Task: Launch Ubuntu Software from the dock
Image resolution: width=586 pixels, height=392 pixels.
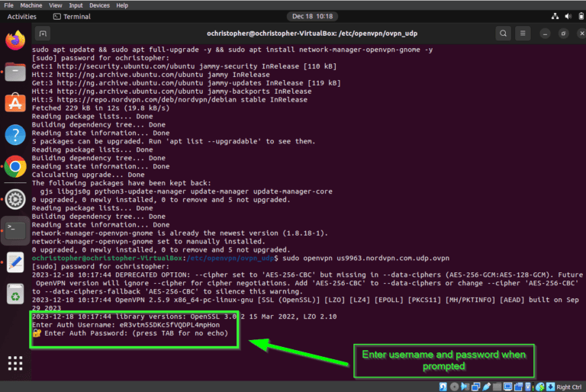Action: [15, 103]
